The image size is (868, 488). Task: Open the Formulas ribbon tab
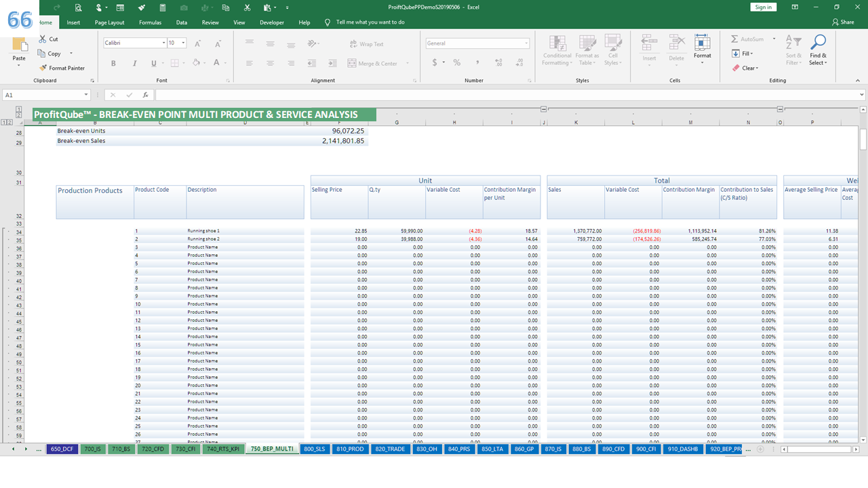[x=150, y=22]
